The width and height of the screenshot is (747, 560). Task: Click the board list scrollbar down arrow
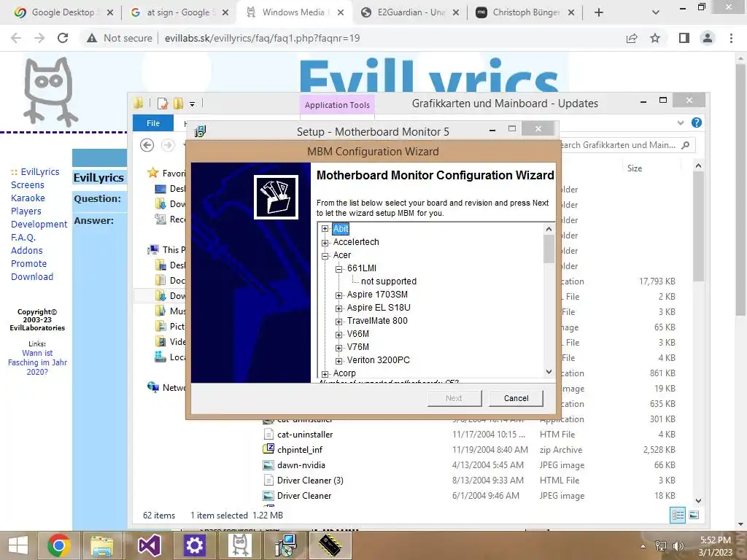[549, 372]
